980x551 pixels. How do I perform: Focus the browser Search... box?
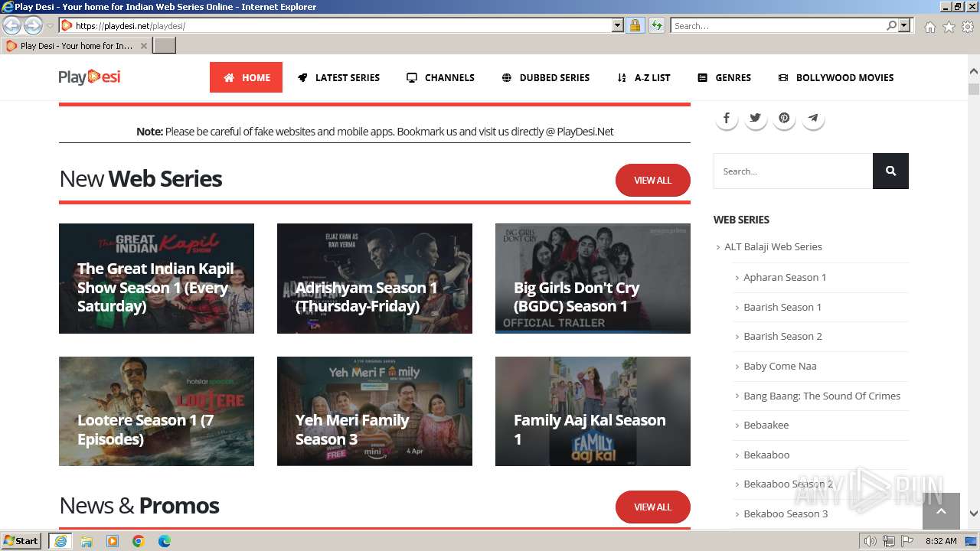[x=777, y=25]
